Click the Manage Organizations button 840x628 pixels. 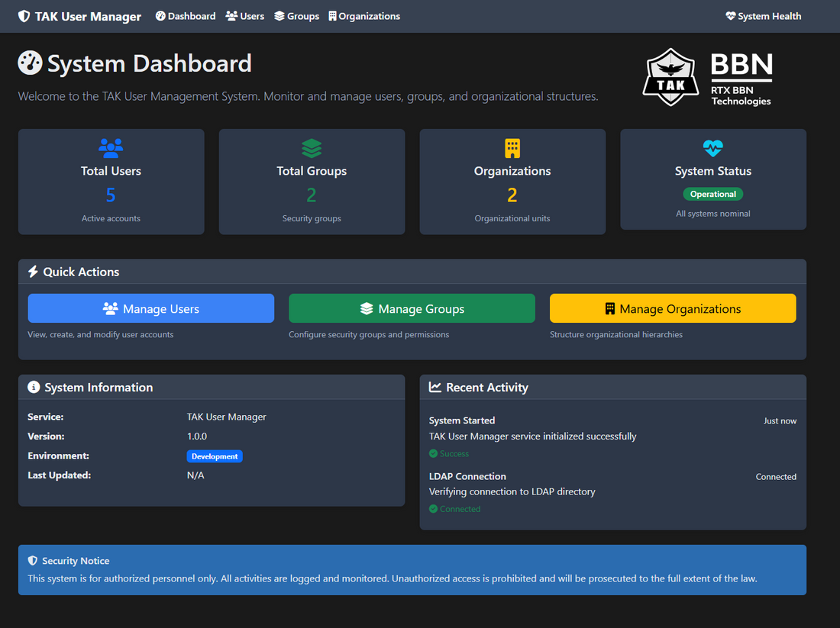click(672, 308)
